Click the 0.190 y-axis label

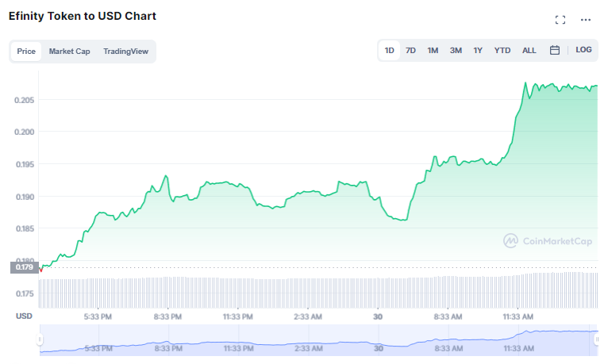[25, 197]
